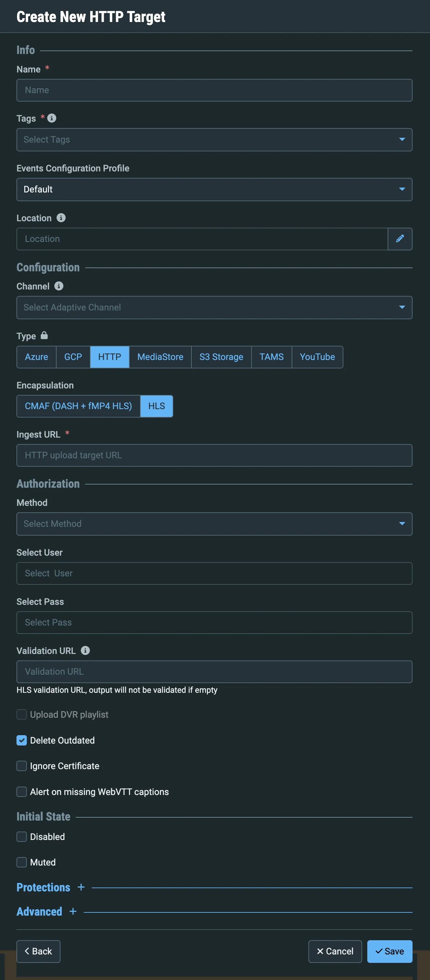Click the Tags info icon
Screen dimensions: 430x980
(x=52, y=118)
